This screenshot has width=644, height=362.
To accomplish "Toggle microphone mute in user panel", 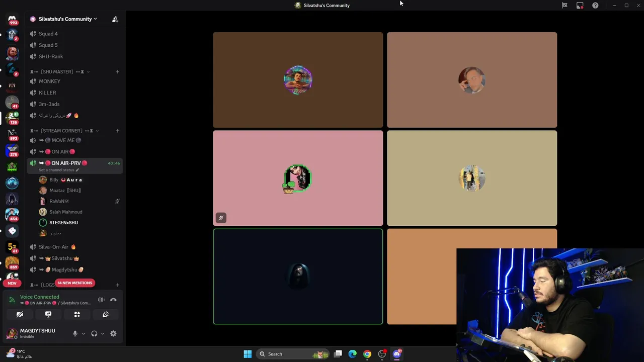I will pos(75,333).
